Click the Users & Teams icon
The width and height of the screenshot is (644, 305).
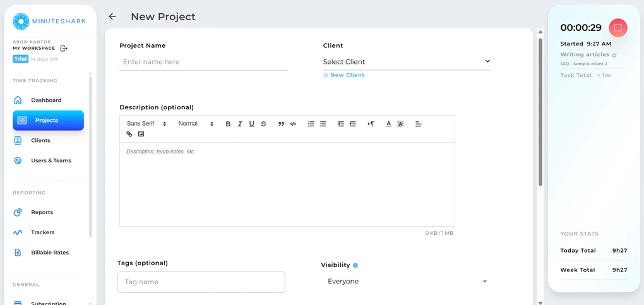18,160
